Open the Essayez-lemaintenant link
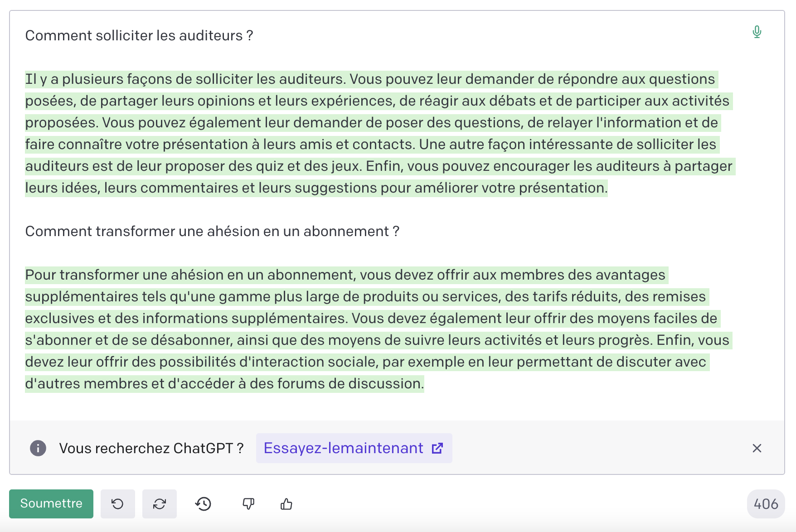The height and width of the screenshot is (532, 796). tap(343, 448)
